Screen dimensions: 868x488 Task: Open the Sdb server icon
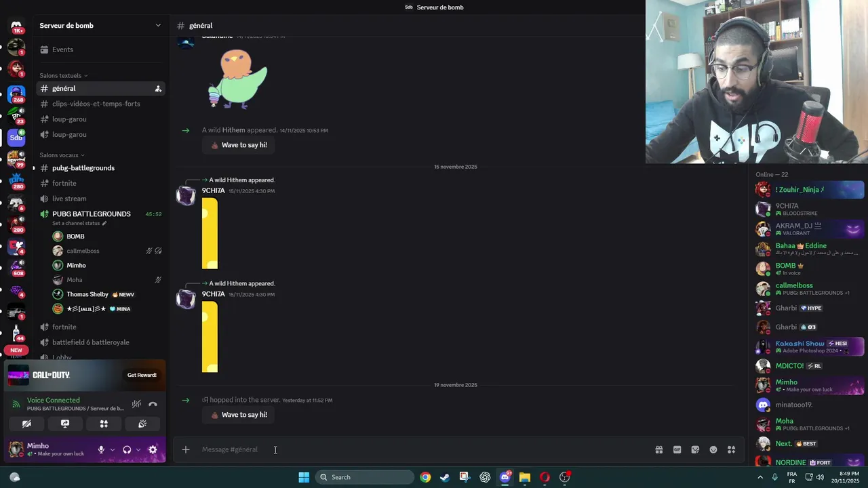(x=16, y=138)
